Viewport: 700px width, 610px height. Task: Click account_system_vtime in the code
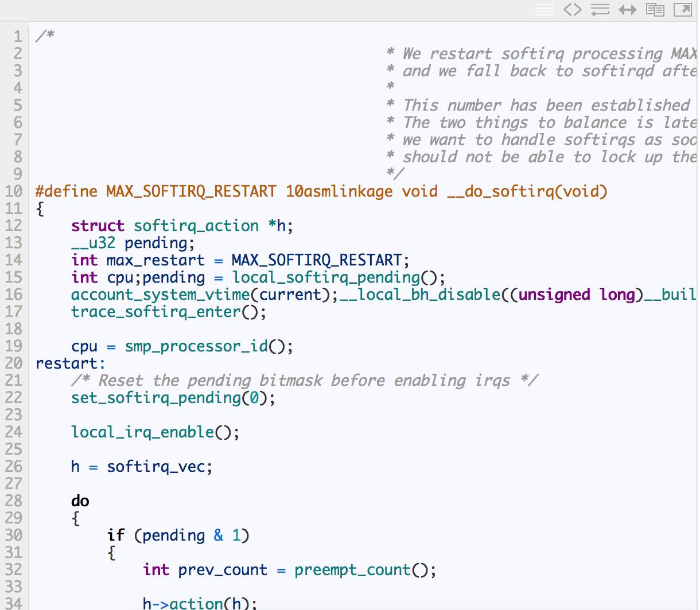pyautogui.click(x=161, y=295)
